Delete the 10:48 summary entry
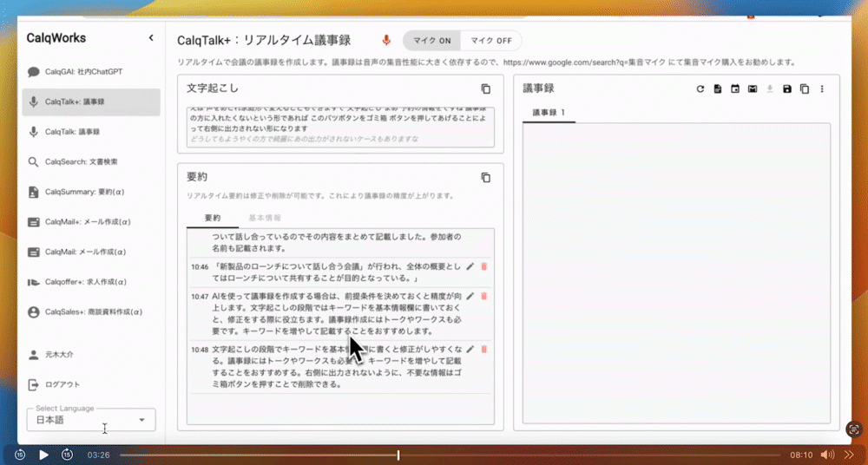The width and height of the screenshot is (868, 465). point(483,349)
